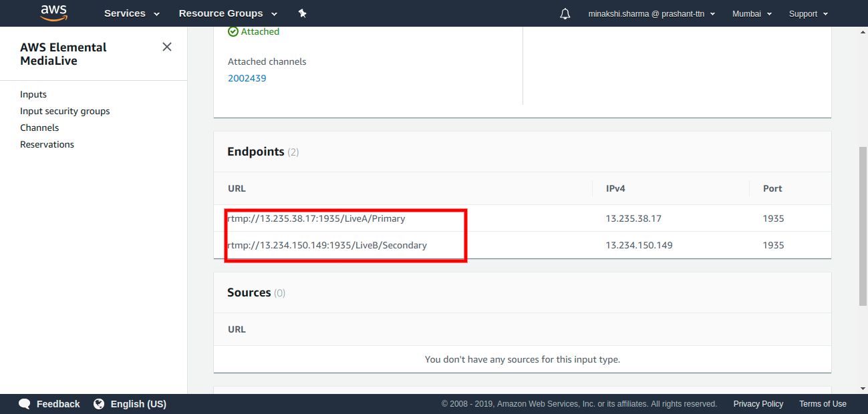Select the IPv4 address 13.234.150.149
This screenshot has height=414, width=868.
click(x=639, y=245)
